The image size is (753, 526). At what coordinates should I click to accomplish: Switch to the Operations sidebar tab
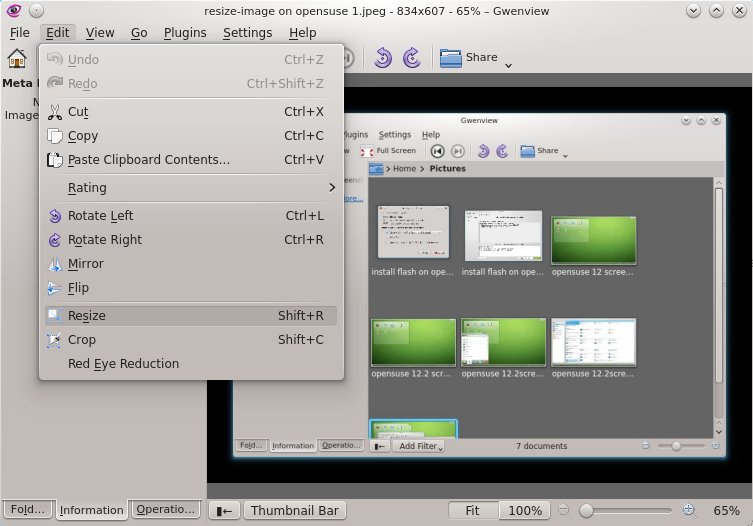pos(165,509)
